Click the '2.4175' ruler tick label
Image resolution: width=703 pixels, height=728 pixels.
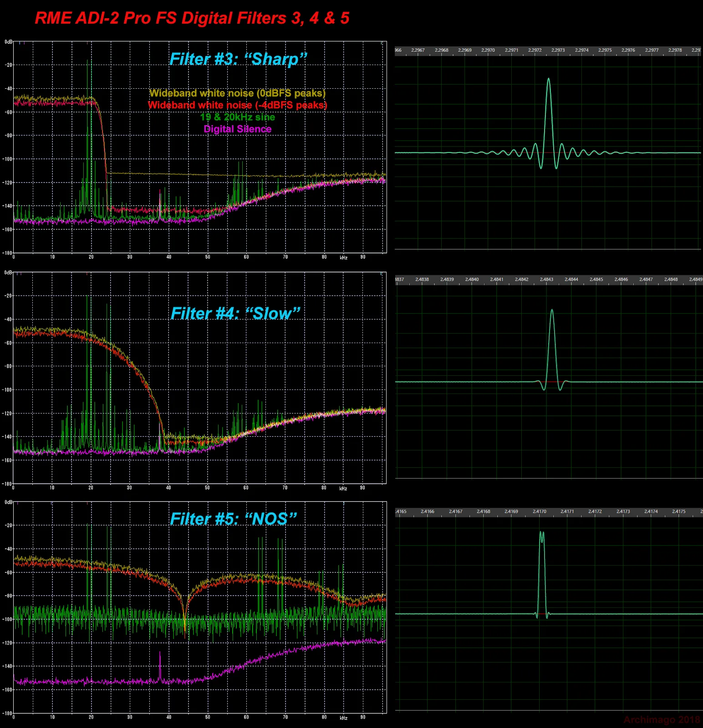pos(679,511)
